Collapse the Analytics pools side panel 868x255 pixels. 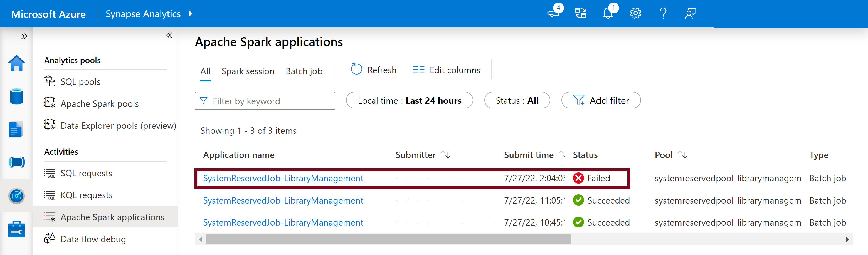(169, 35)
